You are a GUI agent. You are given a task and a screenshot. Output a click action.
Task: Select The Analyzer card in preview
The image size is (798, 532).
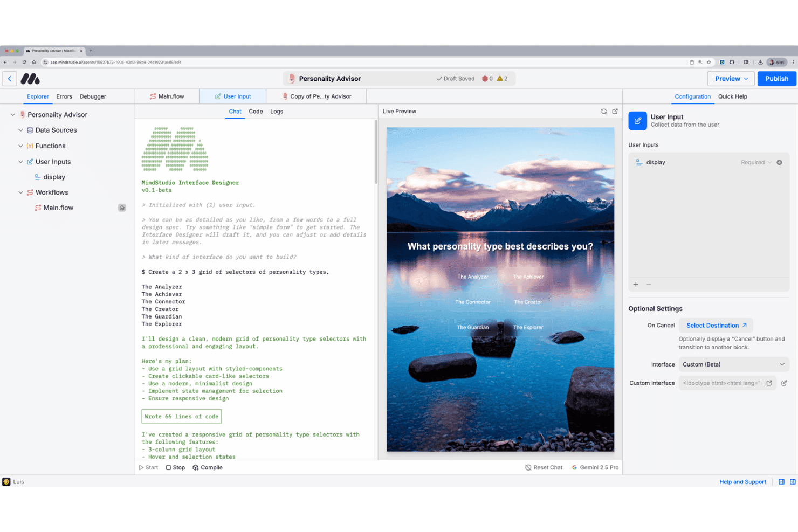(x=473, y=277)
